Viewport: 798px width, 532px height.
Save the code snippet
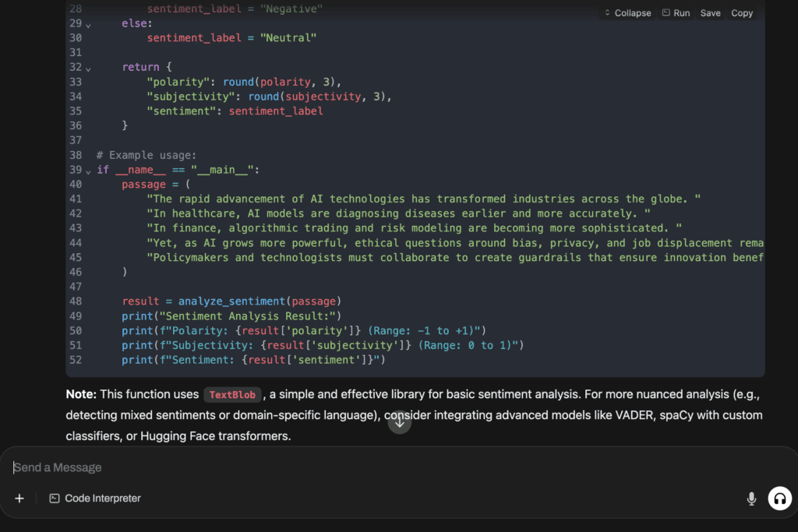[710, 13]
